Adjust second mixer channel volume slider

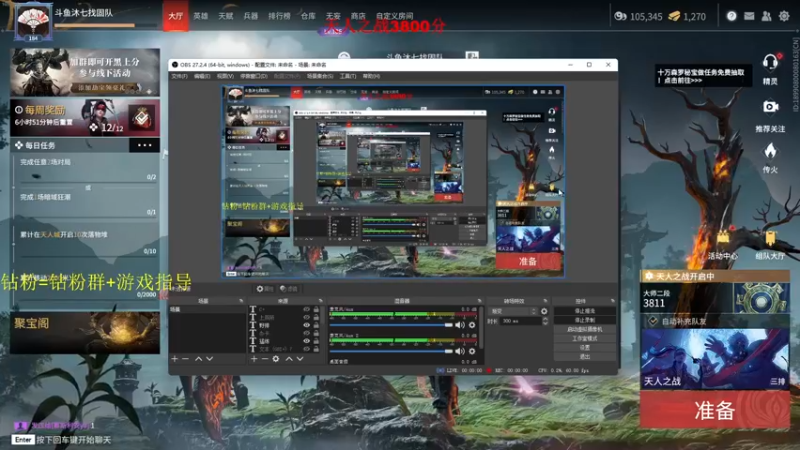(391, 351)
